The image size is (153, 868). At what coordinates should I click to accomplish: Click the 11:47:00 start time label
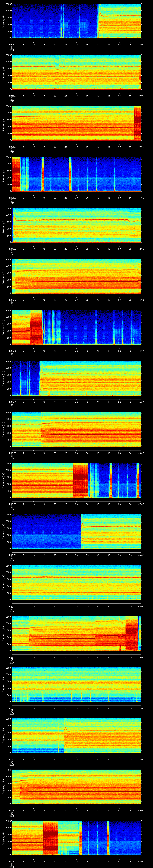click(12, 555)
